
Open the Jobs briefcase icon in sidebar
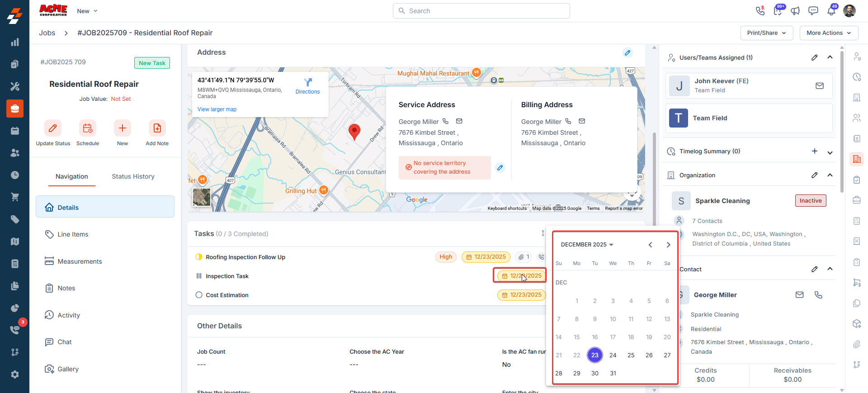(x=15, y=109)
